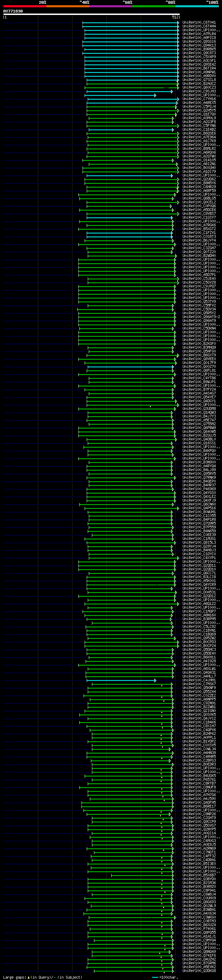Select the UniRef100_Q4UZH2 entry

[x=199, y=959]
